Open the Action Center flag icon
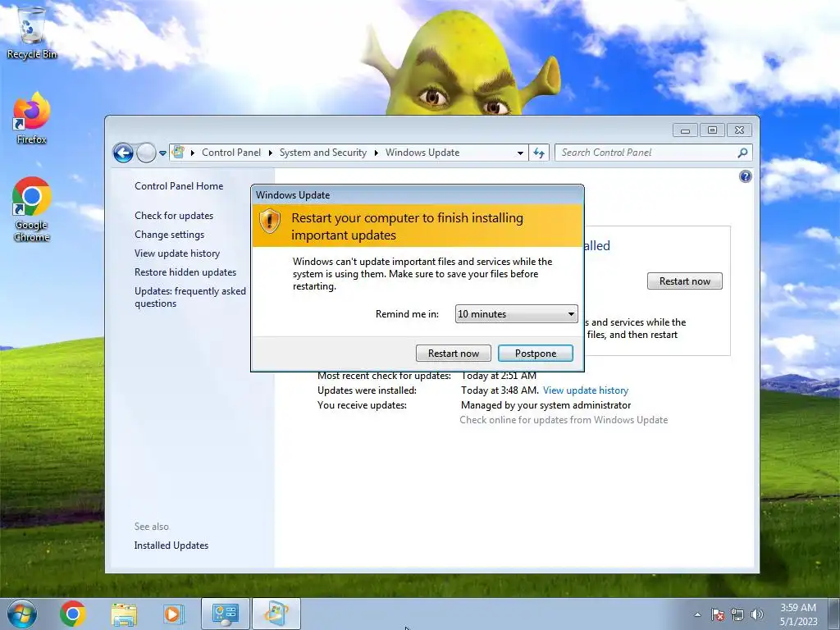The width and height of the screenshot is (840, 630). click(718, 614)
